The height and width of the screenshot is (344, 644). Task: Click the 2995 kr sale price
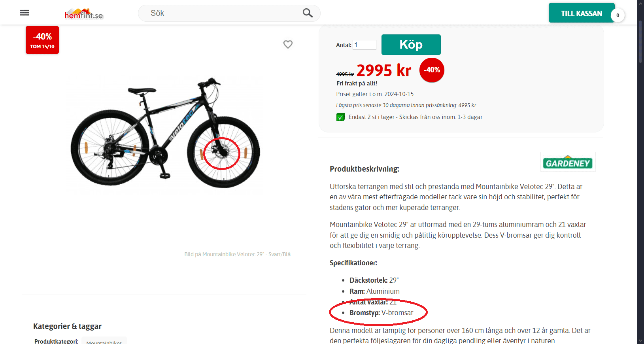click(383, 71)
